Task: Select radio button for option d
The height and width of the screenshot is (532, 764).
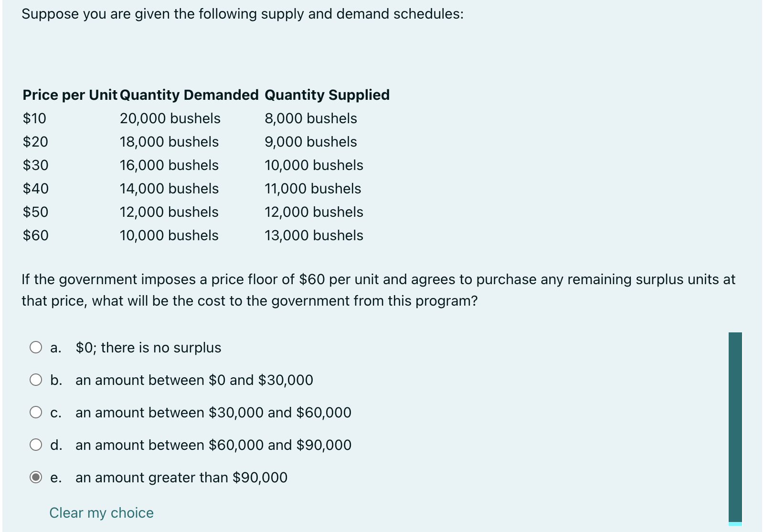Action: (36, 445)
